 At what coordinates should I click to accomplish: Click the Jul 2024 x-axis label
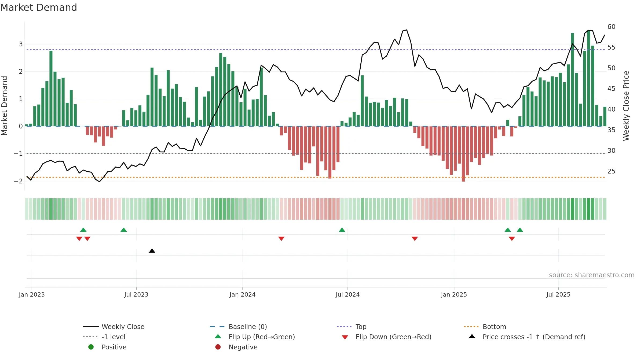click(x=347, y=294)
